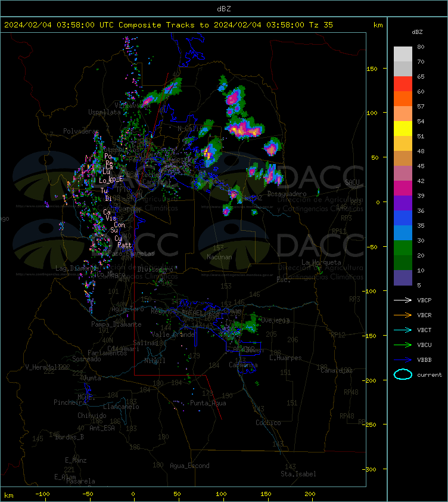Click the 'Cochico' place label

tap(268, 423)
